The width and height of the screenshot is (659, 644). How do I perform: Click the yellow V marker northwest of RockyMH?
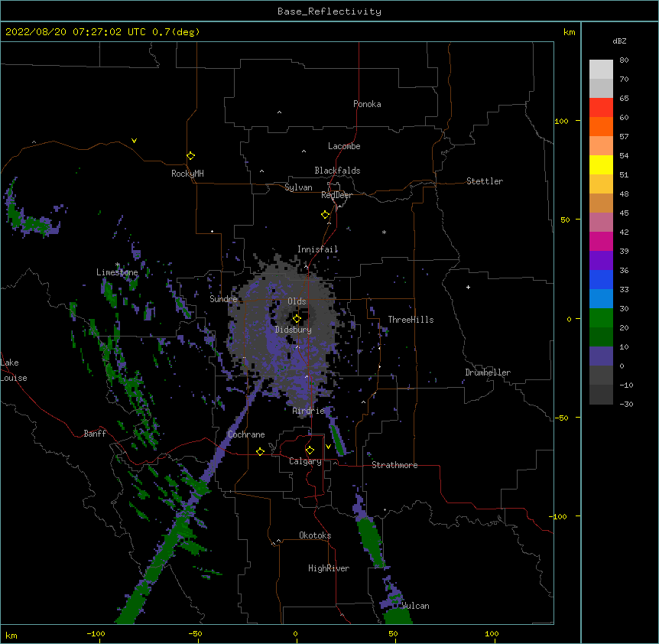[x=134, y=141]
